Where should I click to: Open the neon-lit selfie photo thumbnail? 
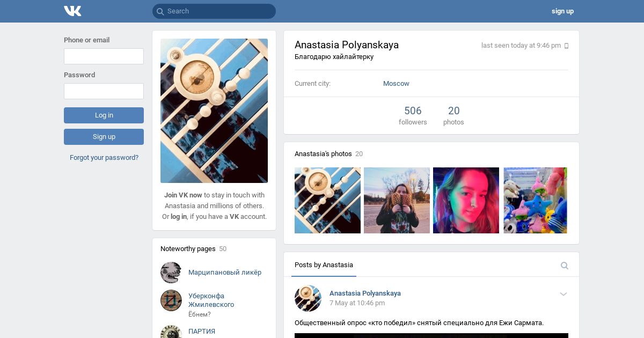click(466, 201)
